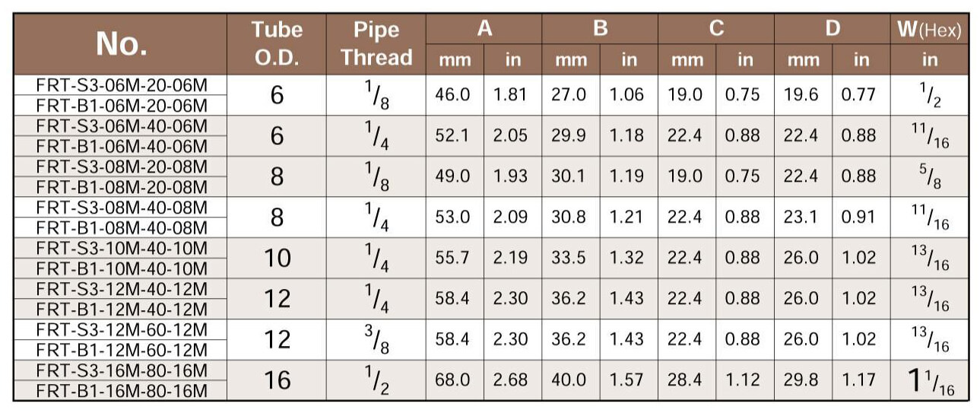Click the "D" dimension group header

click(x=833, y=29)
